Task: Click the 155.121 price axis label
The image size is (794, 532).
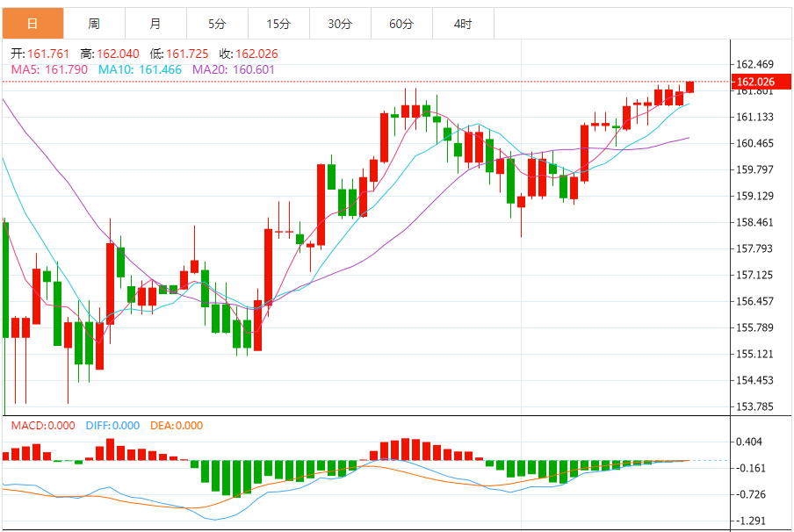Action: pos(754,354)
